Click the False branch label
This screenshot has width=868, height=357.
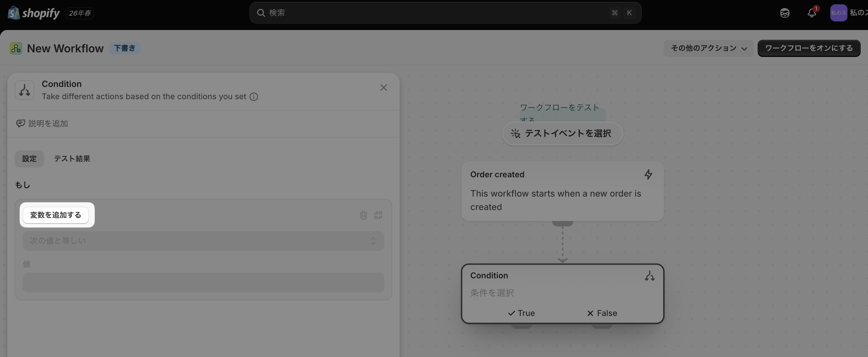[602, 313]
